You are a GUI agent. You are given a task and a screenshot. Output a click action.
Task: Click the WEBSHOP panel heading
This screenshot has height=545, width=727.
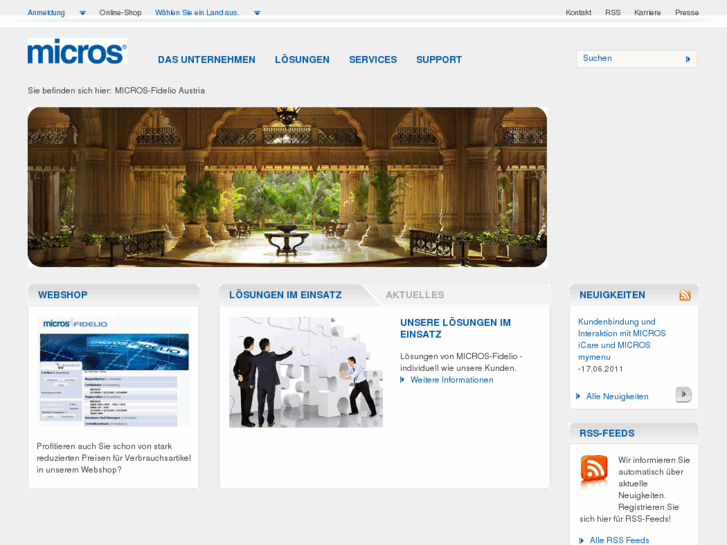[x=63, y=295]
